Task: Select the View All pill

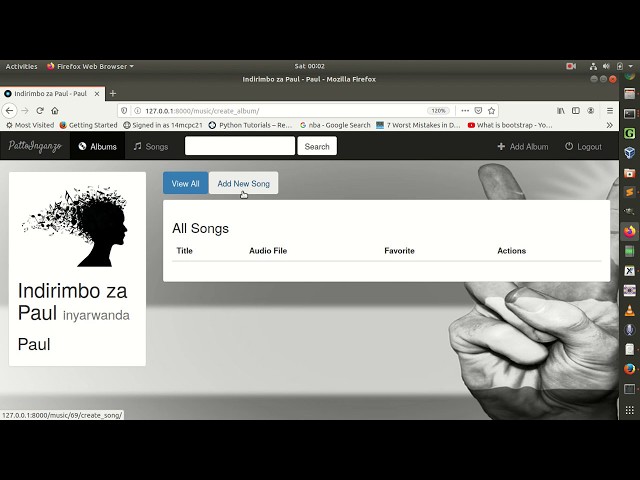Action: tap(185, 183)
